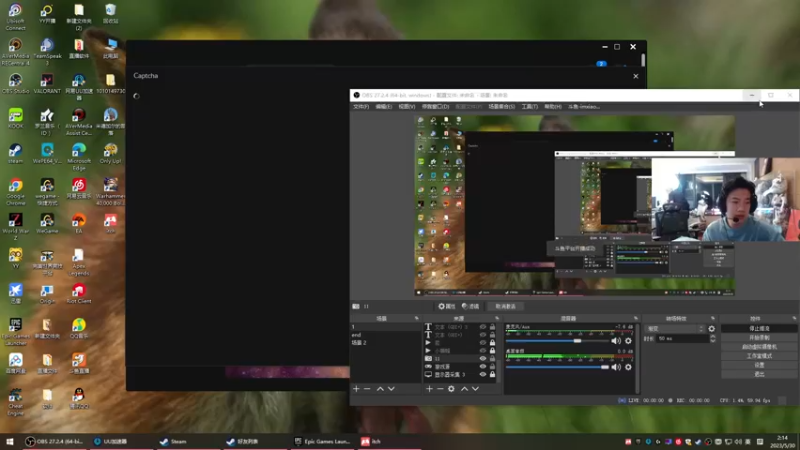Image resolution: width=800 pixels, height=450 pixels.
Task: Open source properties gear below the sources list
Action: [x=451, y=389]
